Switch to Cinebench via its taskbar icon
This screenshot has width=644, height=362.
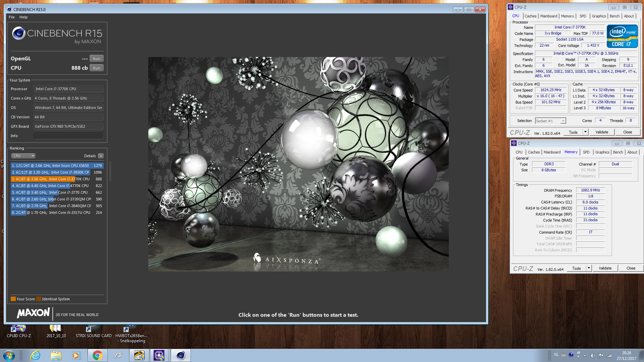click(x=181, y=355)
